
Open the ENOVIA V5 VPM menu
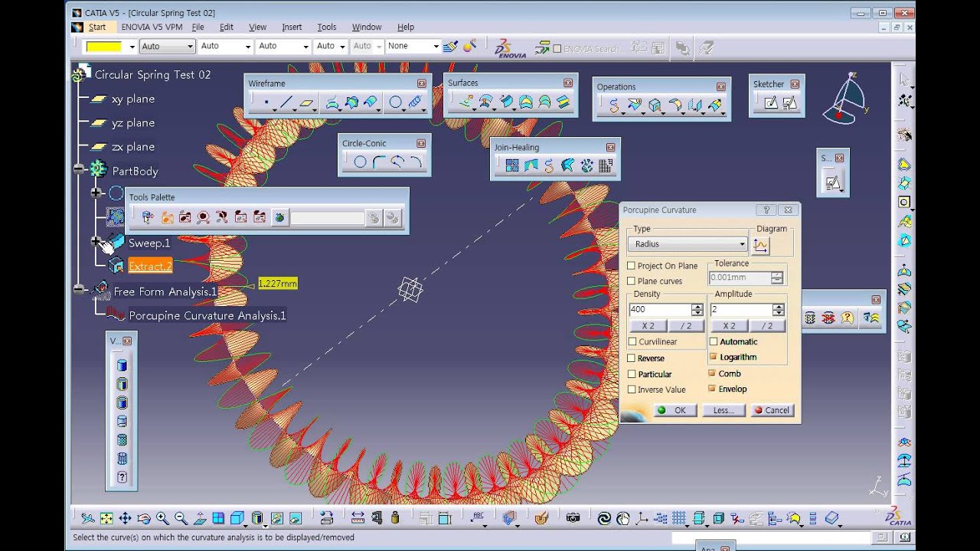(x=152, y=27)
